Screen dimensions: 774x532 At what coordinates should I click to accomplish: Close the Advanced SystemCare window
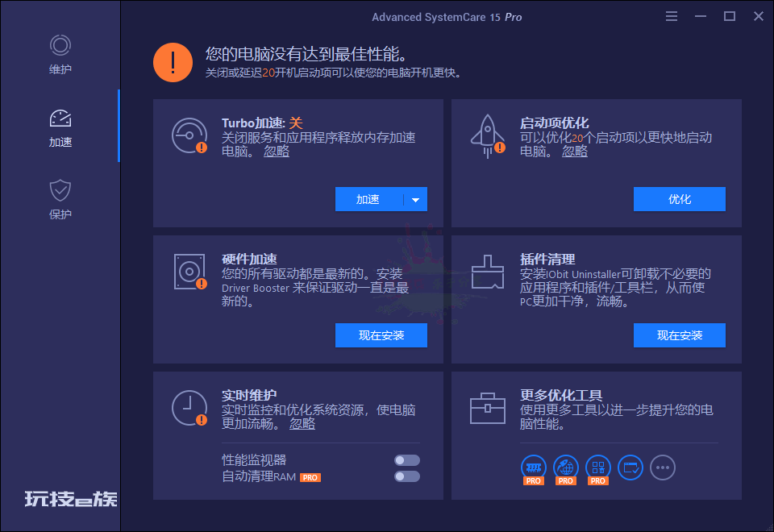(x=759, y=16)
